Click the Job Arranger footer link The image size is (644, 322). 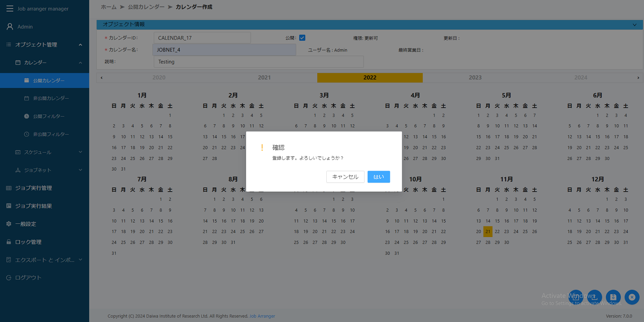(262, 316)
